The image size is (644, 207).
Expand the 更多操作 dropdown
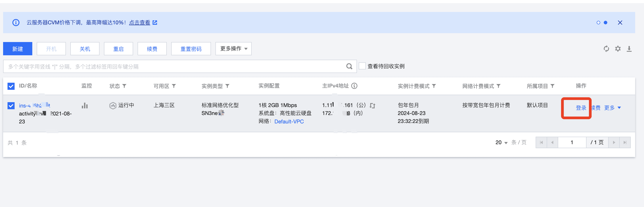coord(233,49)
